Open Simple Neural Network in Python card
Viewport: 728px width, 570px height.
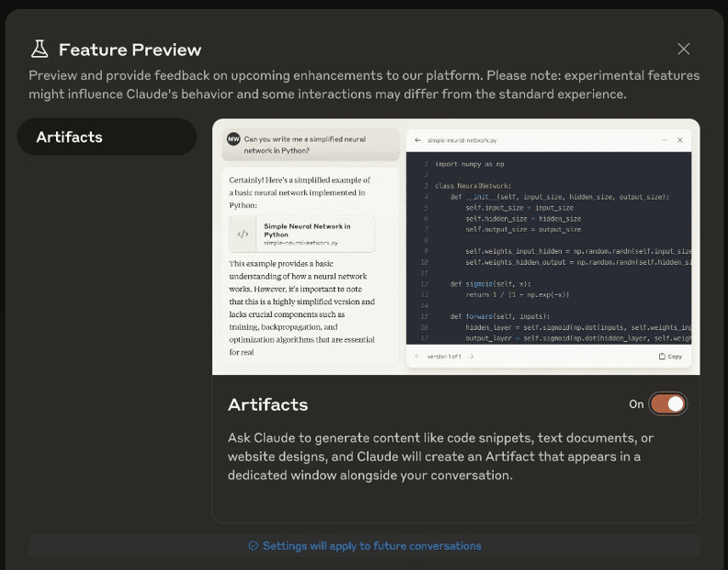pyautogui.click(x=301, y=234)
